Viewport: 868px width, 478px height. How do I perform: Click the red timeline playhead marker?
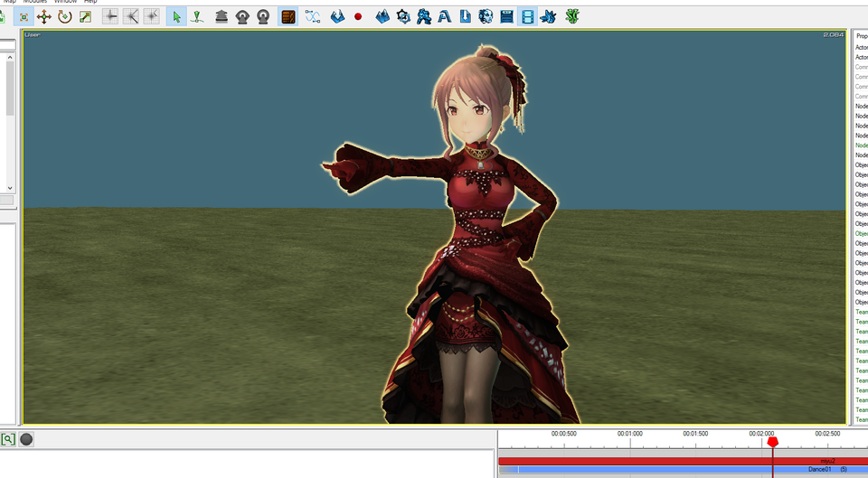773,442
